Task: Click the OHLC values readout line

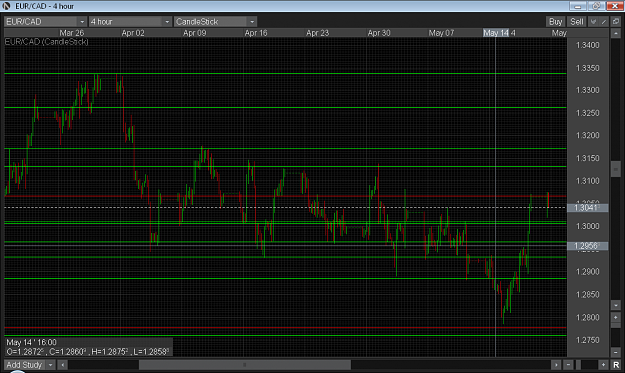Action: [x=88, y=352]
